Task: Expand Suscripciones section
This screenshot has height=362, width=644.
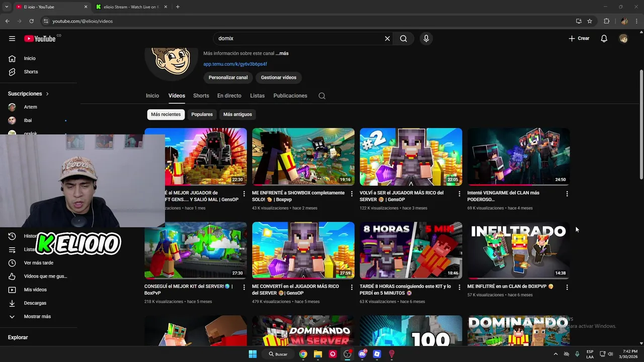Action: [x=29, y=94]
